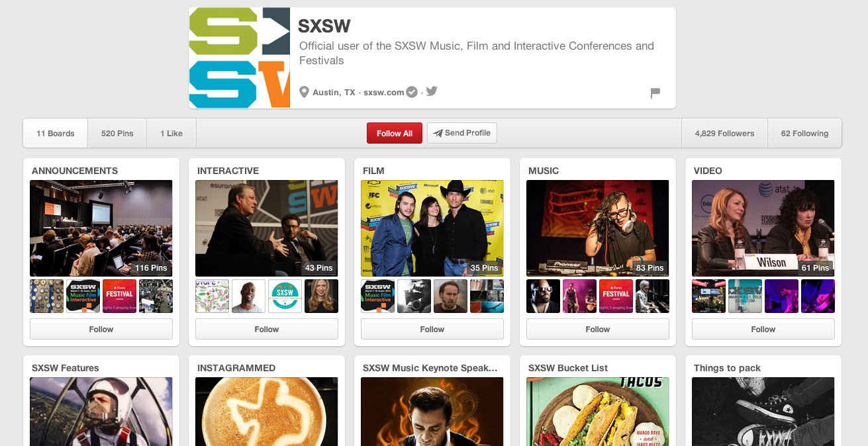Open the 520 Pins tab
The image size is (868, 446).
(x=117, y=134)
